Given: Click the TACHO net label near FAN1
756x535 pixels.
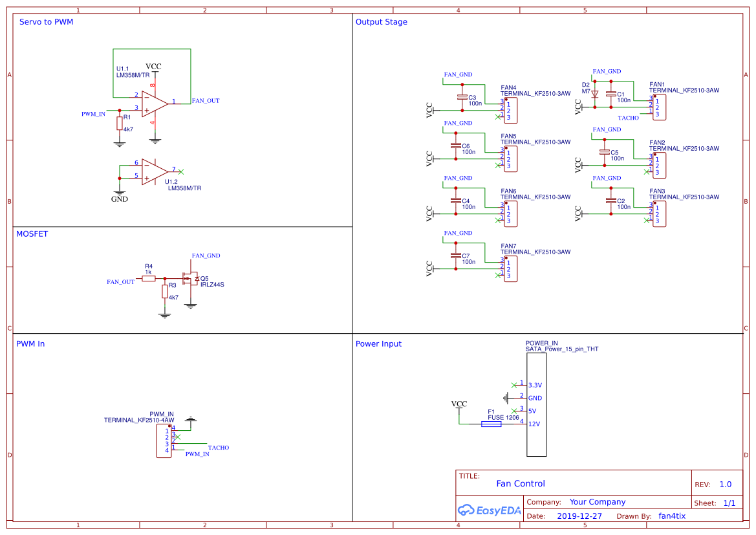Looking at the screenshot, I should pos(628,118).
